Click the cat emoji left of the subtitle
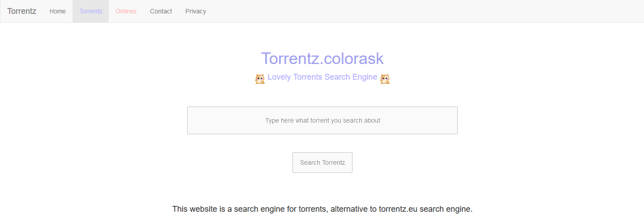The height and width of the screenshot is (218, 644). 260,79
